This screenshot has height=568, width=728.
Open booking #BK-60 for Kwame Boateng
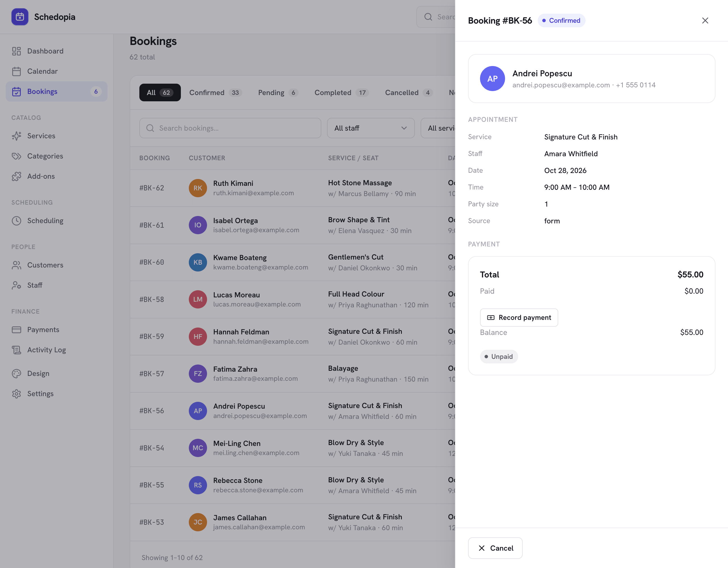tap(293, 262)
